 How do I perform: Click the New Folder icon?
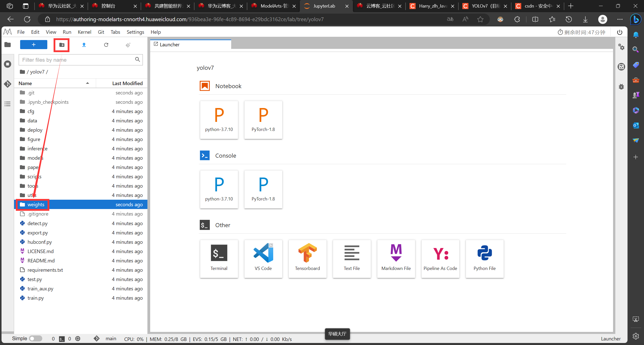pos(62,45)
